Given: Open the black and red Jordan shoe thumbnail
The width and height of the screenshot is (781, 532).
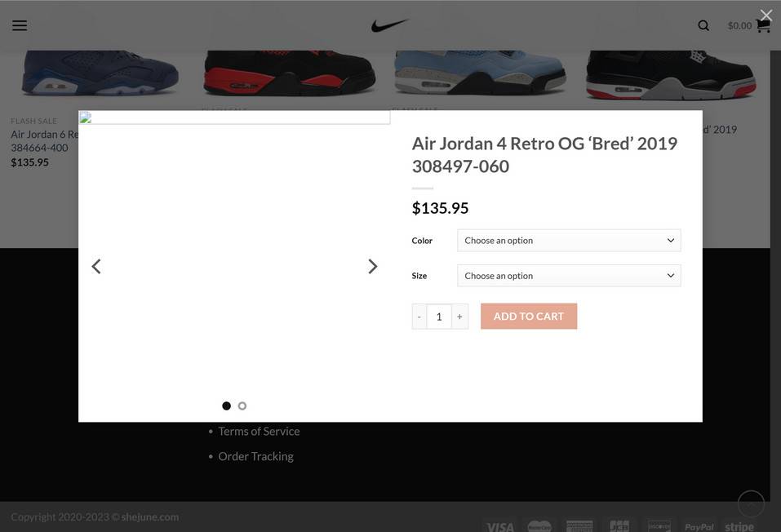Looking at the screenshot, I should (x=289, y=73).
